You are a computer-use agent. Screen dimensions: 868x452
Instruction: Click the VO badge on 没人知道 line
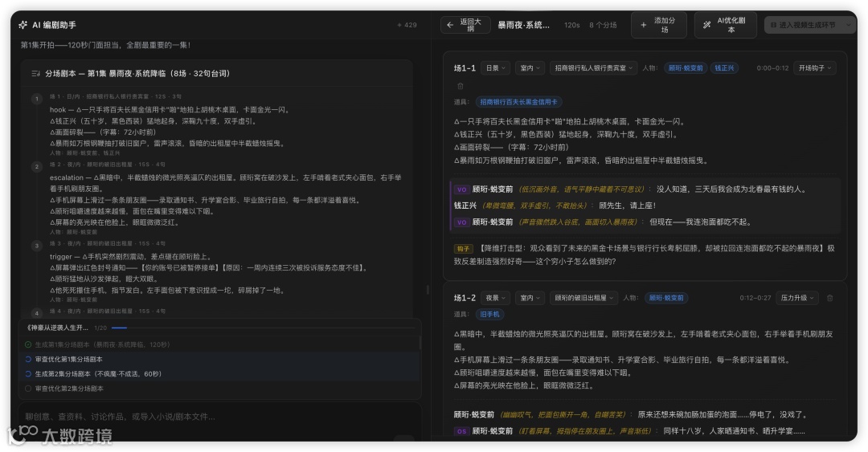461,189
